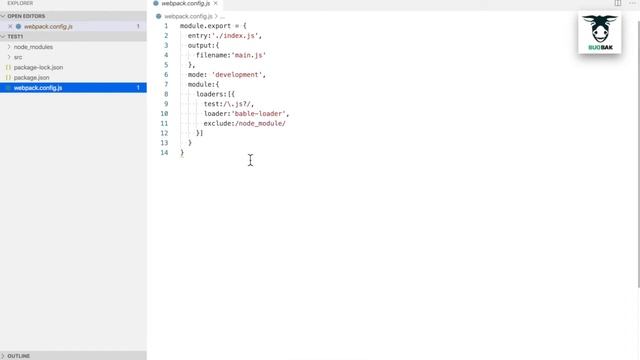Click 'main.js' string on line 4
This screenshot has height=360, width=640.
[x=249, y=55]
